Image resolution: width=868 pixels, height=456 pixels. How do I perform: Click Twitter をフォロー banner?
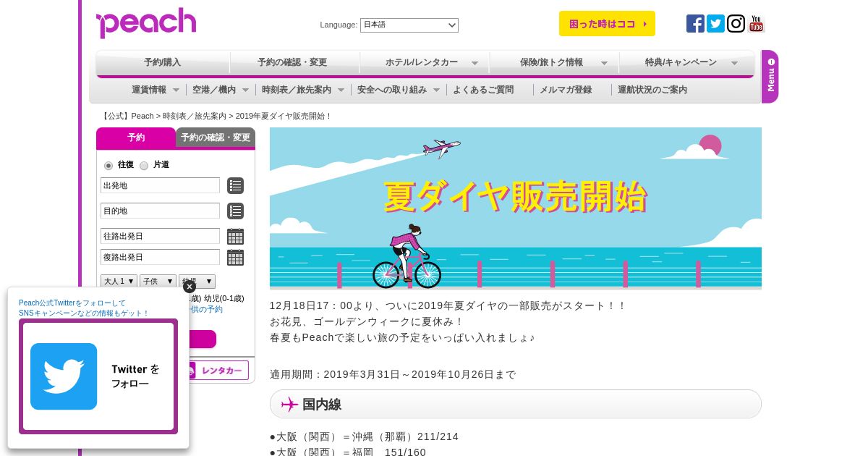click(98, 376)
